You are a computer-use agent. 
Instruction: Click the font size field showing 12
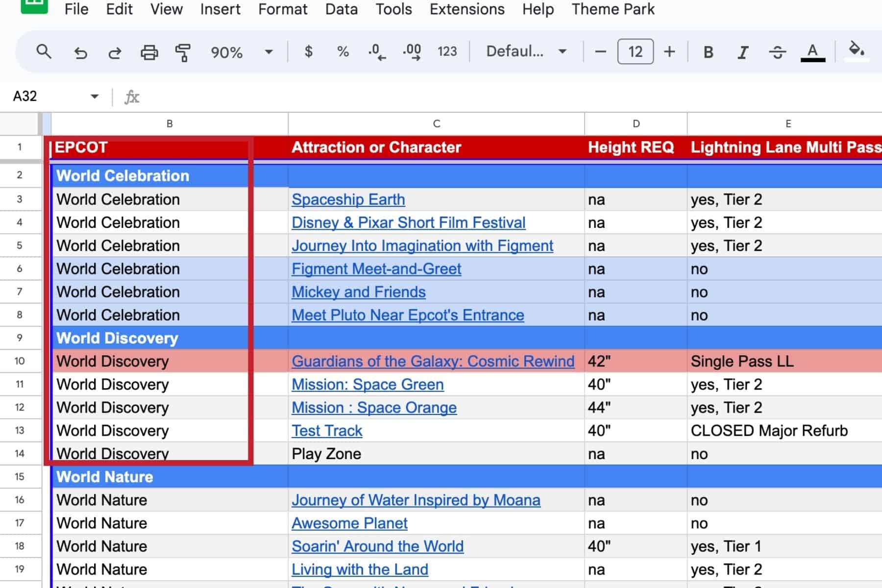pos(635,51)
